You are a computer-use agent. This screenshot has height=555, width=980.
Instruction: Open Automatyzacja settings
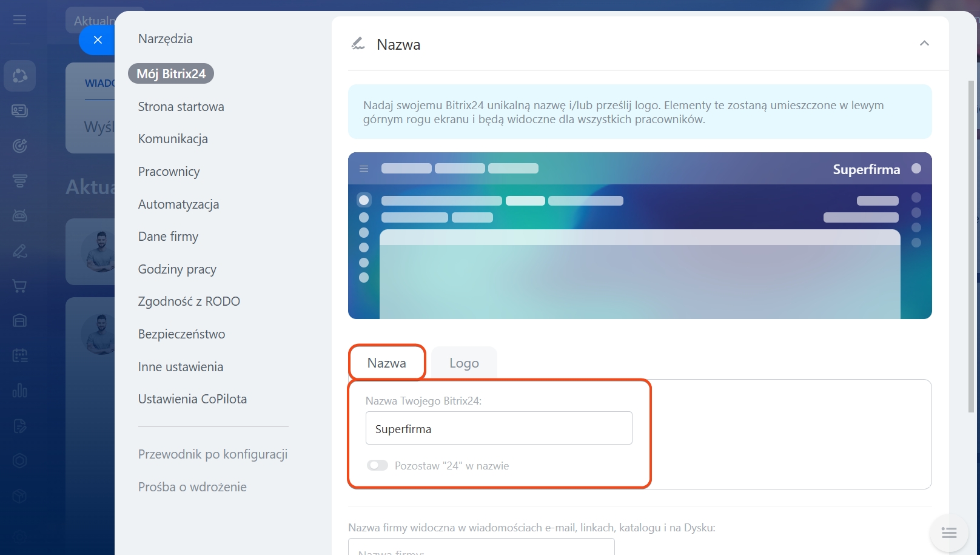pos(179,204)
